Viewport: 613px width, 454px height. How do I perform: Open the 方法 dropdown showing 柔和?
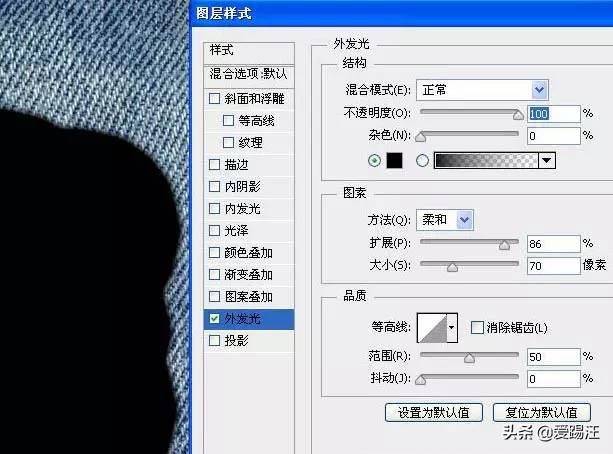tap(445, 220)
